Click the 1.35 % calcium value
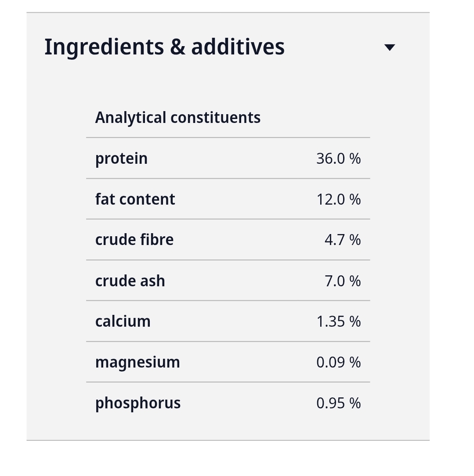The image size is (474, 476). [338, 321]
